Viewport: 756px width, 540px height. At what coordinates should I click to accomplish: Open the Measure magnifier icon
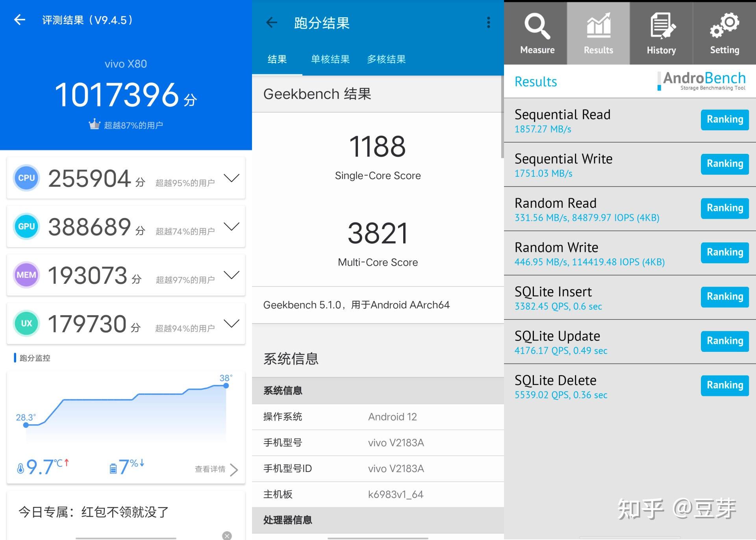pyautogui.click(x=537, y=27)
